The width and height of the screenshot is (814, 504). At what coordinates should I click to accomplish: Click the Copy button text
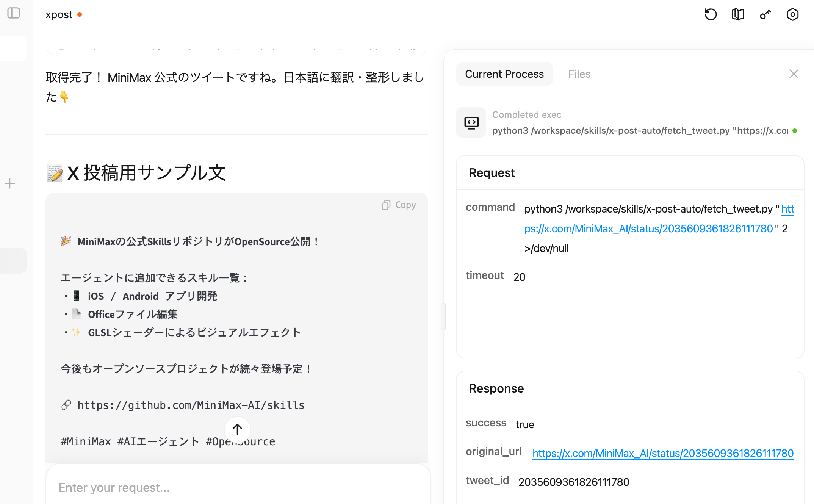[x=405, y=205]
